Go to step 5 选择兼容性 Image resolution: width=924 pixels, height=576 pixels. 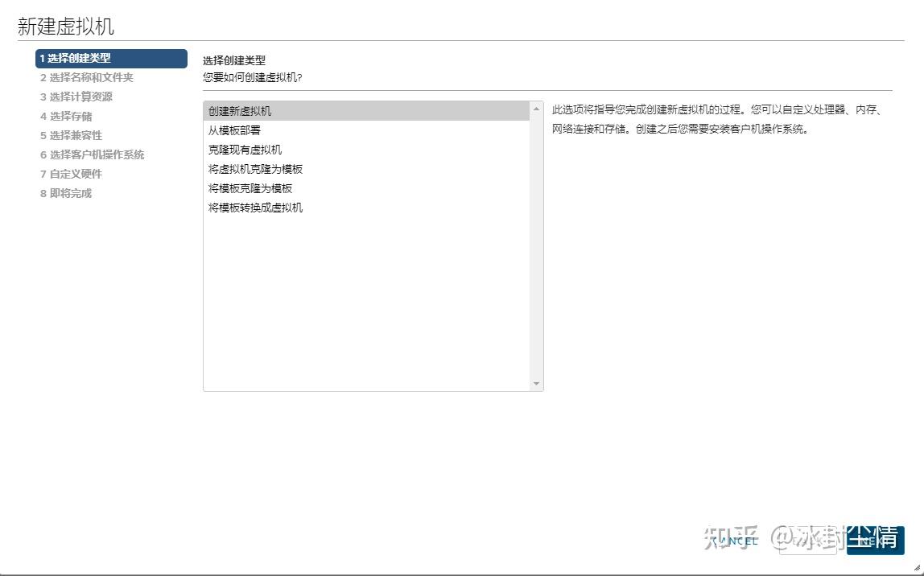72,135
